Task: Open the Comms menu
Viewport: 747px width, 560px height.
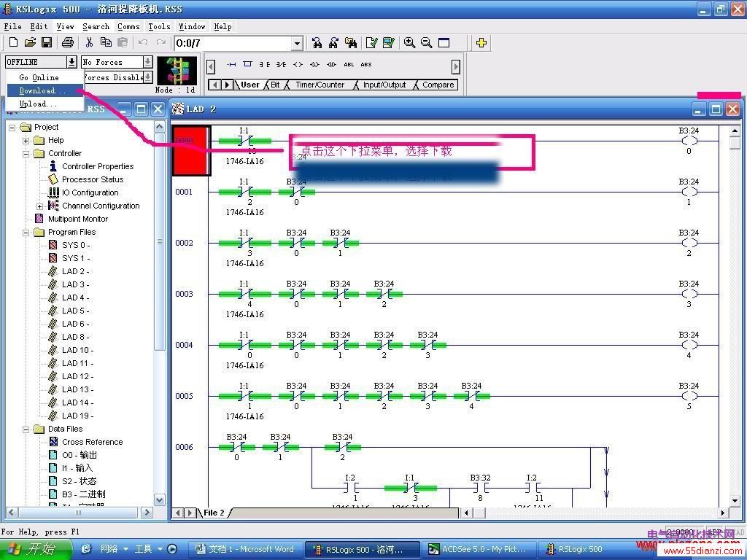Action: (128, 27)
